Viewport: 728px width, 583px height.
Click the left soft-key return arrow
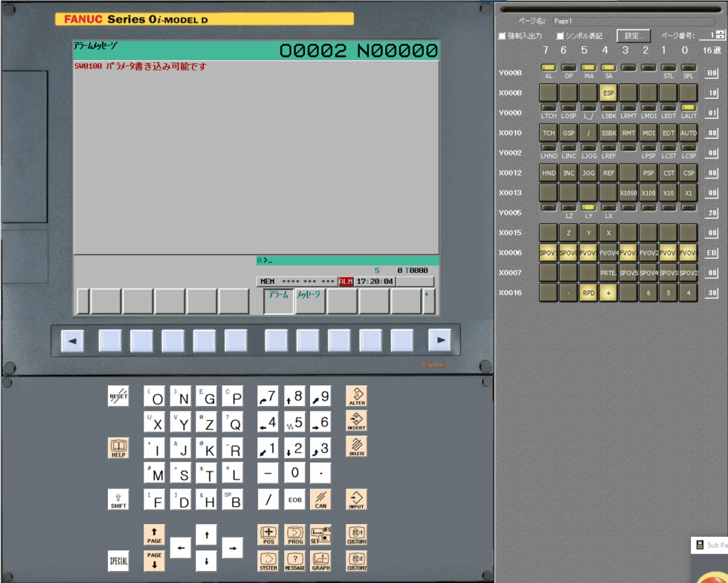tap(73, 341)
